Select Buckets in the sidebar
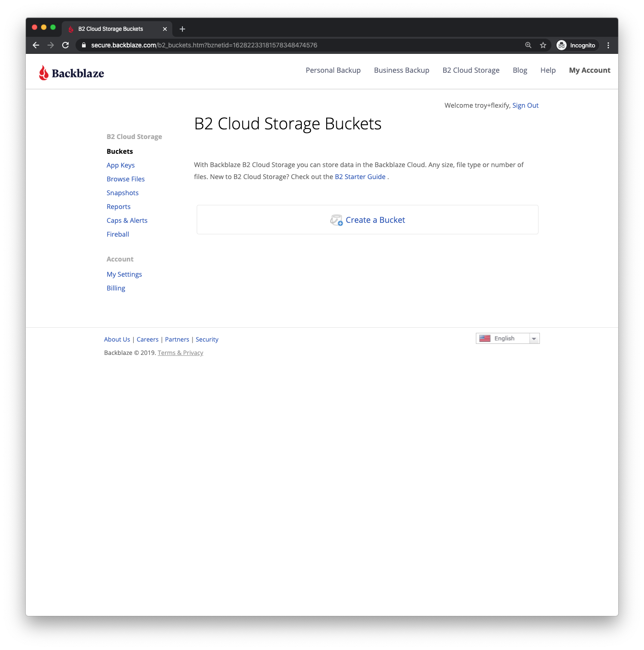The image size is (644, 650). point(120,151)
